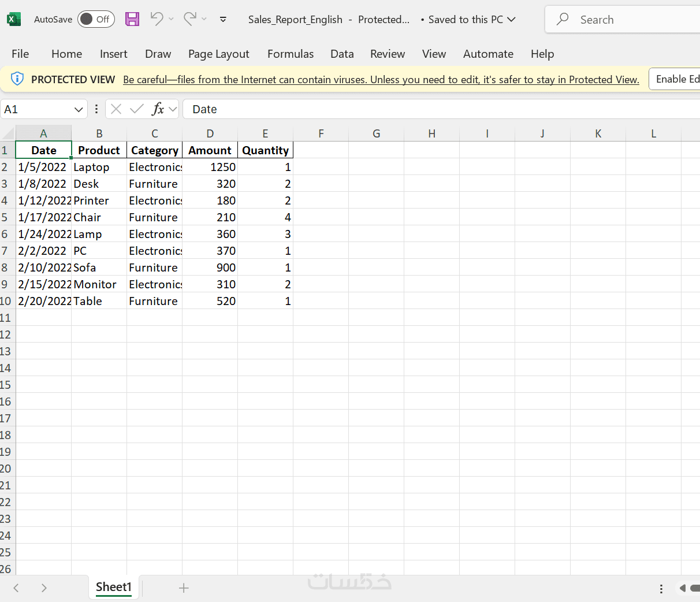Click the Undo arrow icon
Screen dimensions: 700x602
pyautogui.click(x=156, y=18)
